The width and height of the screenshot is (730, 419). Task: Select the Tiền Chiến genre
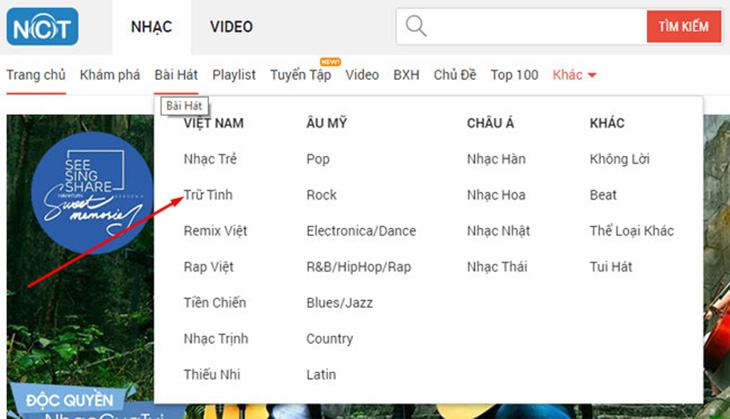(215, 303)
